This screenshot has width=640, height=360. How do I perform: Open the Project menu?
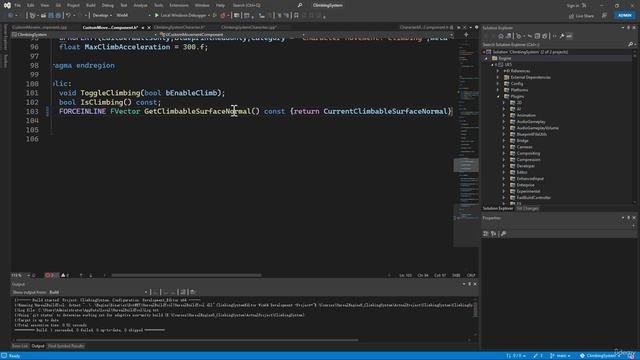tap(73, 5)
